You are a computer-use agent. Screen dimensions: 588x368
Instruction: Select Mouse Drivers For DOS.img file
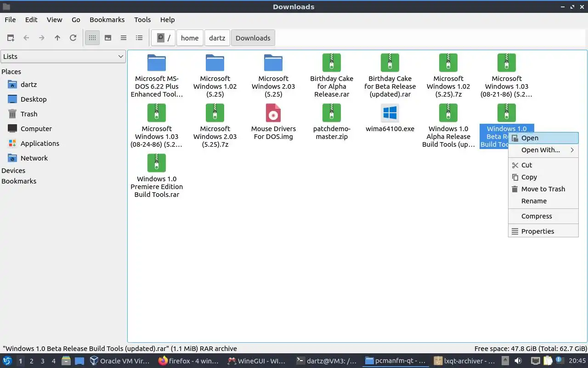[x=273, y=122]
